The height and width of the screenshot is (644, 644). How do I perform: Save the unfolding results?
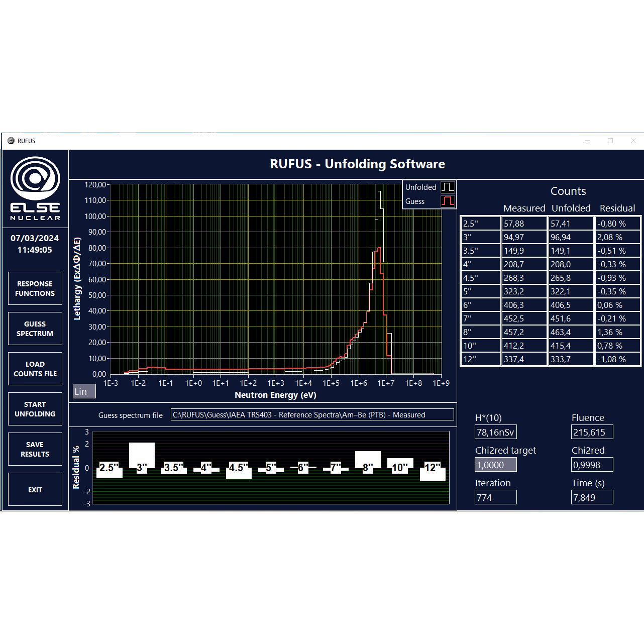[x=35, y=449]
